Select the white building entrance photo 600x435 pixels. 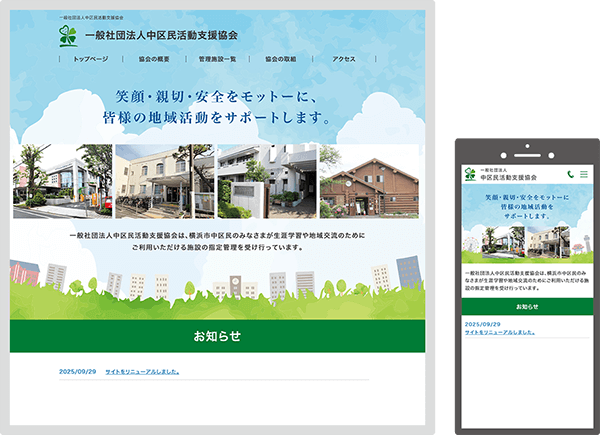(x=267, y=181)
